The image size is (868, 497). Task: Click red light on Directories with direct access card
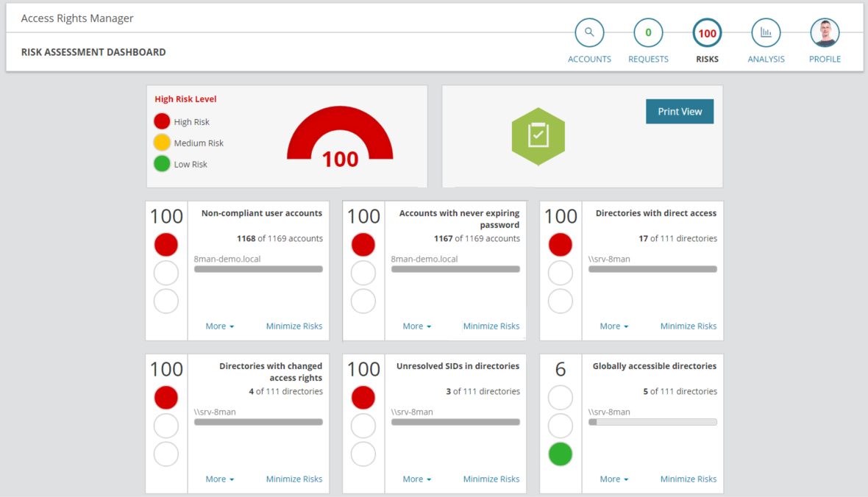tap(561, 245)
